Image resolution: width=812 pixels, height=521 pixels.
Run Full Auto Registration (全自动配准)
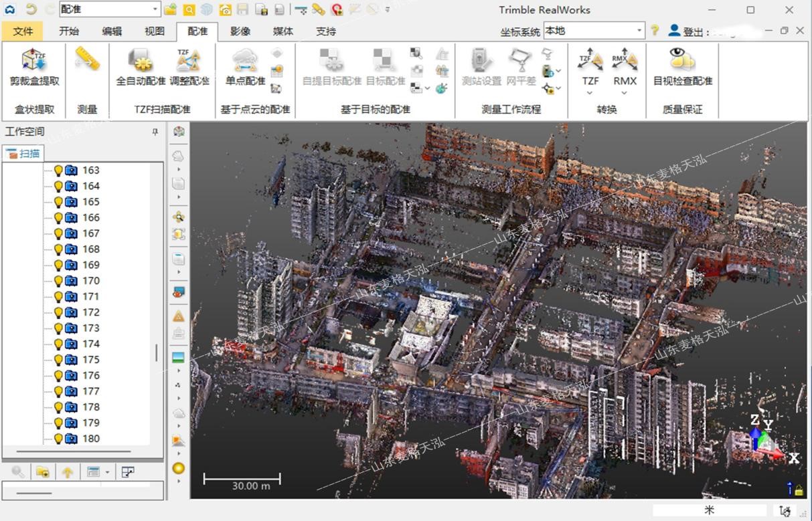[141, 67]
